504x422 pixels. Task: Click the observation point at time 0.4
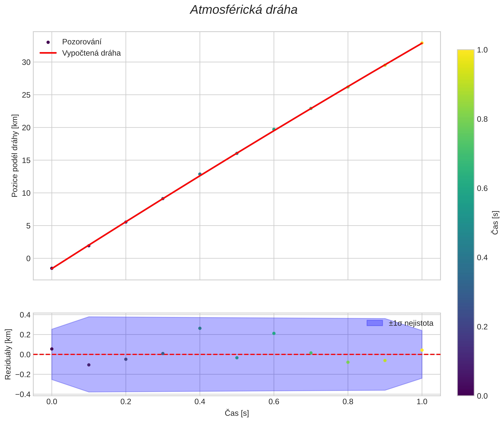(200, 174)
